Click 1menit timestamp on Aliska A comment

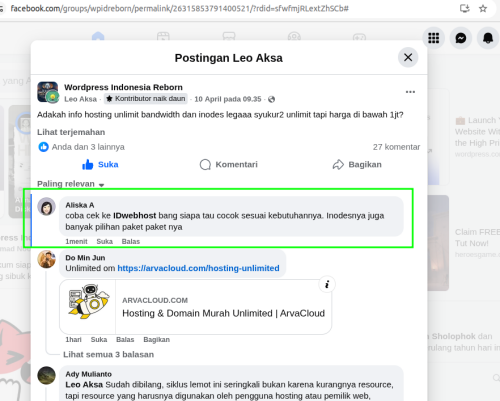point(76,242)
